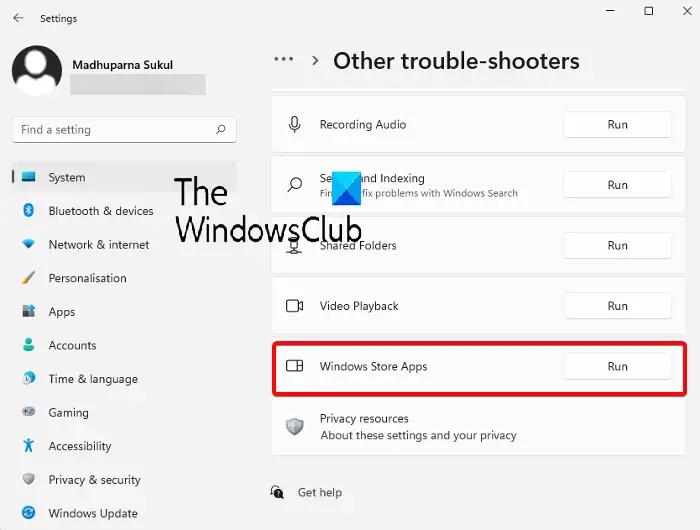Click the Apps icon in the sidebar
Screen dimensions: 700x530
[x=29, y=311]
